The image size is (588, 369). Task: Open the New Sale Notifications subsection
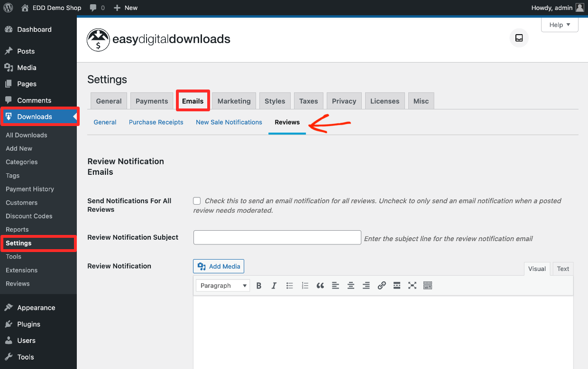[x=229, y=122]
